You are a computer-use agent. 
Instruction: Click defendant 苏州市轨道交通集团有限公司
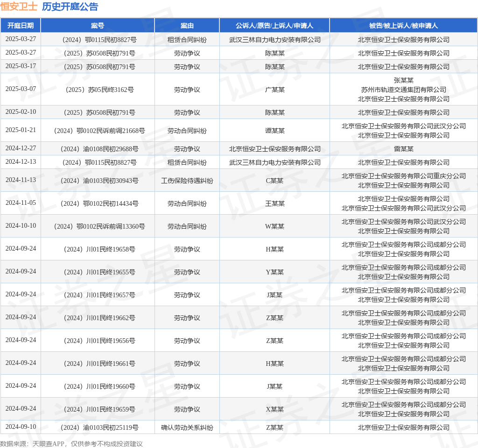pyautogui.click(x=404, y=90)
